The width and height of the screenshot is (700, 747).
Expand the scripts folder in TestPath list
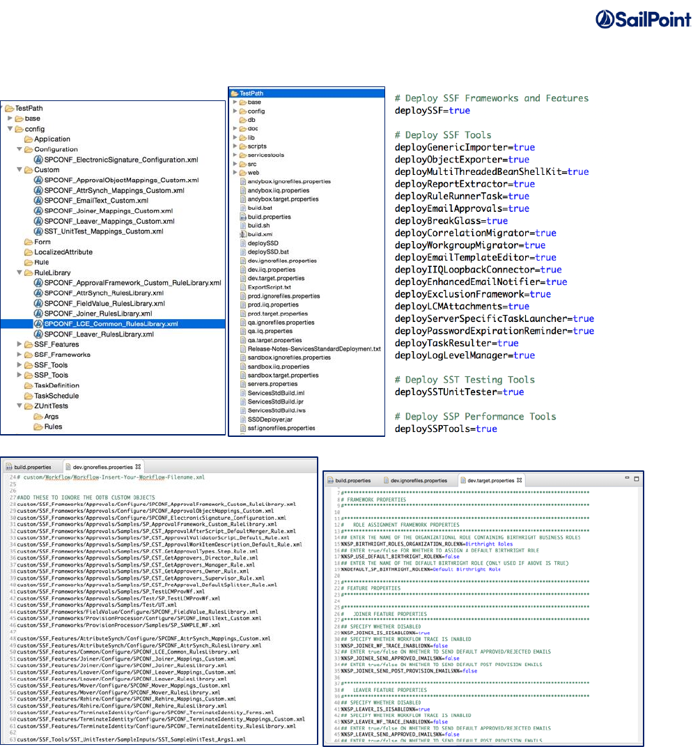point(235,146)
